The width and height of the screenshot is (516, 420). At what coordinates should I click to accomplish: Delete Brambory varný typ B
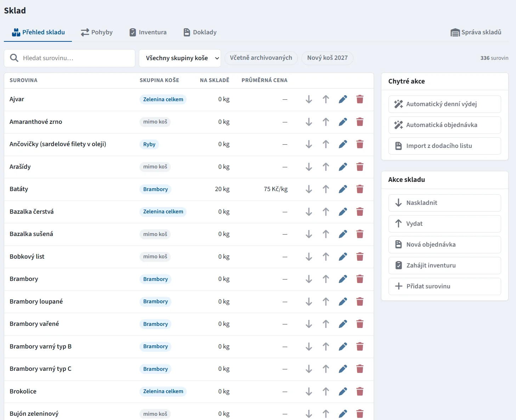coord(360,347)
